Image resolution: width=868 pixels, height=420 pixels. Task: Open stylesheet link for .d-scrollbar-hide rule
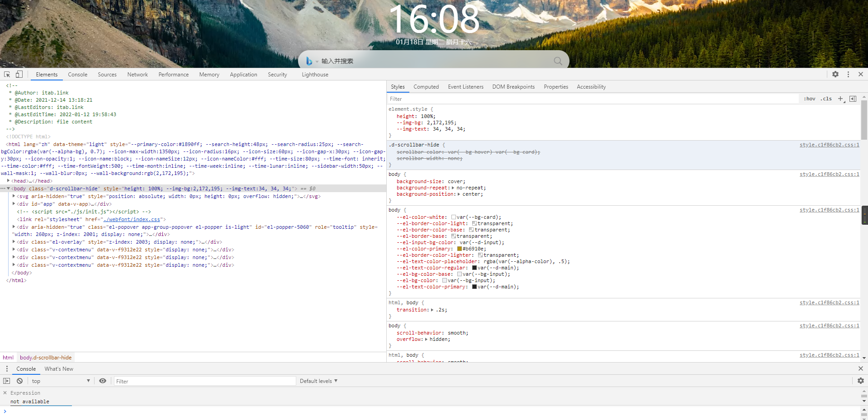click(829, 145)
